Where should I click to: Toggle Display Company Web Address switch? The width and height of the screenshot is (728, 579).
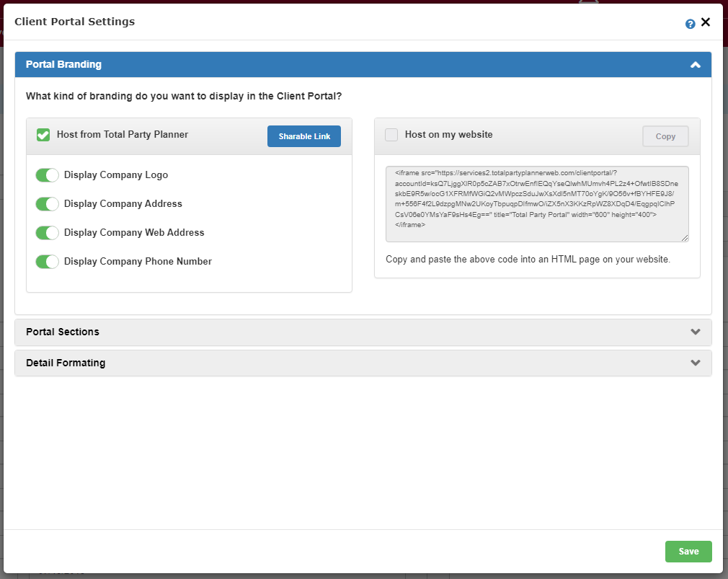tap(47, 233)
